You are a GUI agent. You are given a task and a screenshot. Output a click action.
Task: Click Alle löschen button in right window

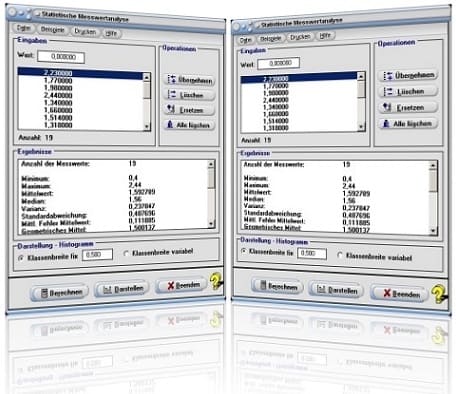(x=408, y=124)
